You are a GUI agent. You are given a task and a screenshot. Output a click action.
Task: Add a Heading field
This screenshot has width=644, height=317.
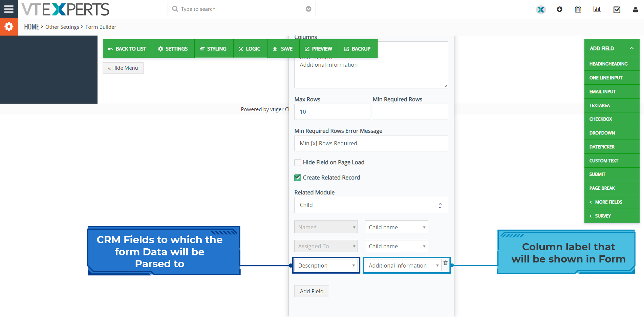click(612, 64)
